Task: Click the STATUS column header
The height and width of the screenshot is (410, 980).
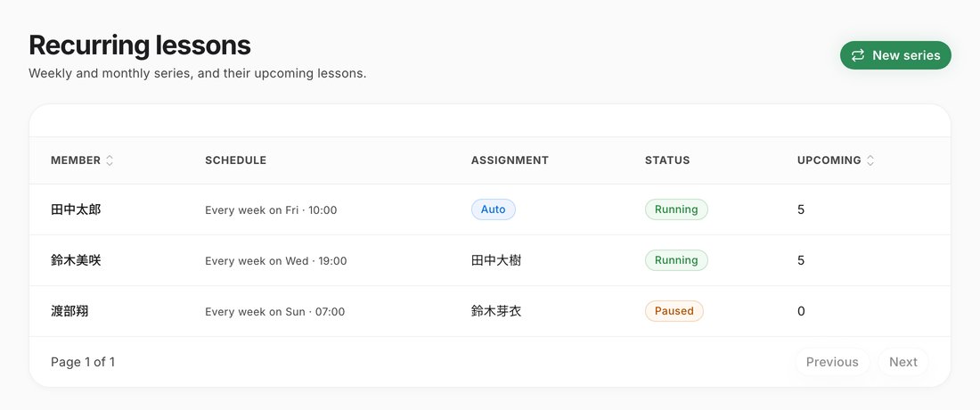Action: [x=667, y=160]
